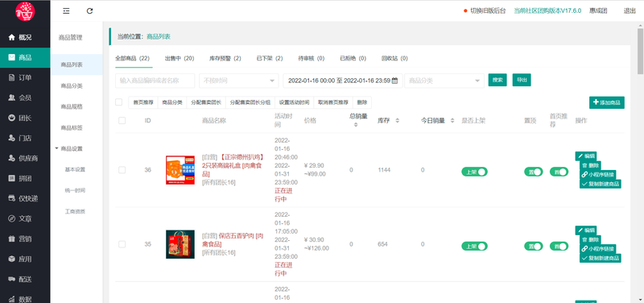644x303 pixels.
Task: Switch to 待审核 (0) tab
Action: (312, 58)
